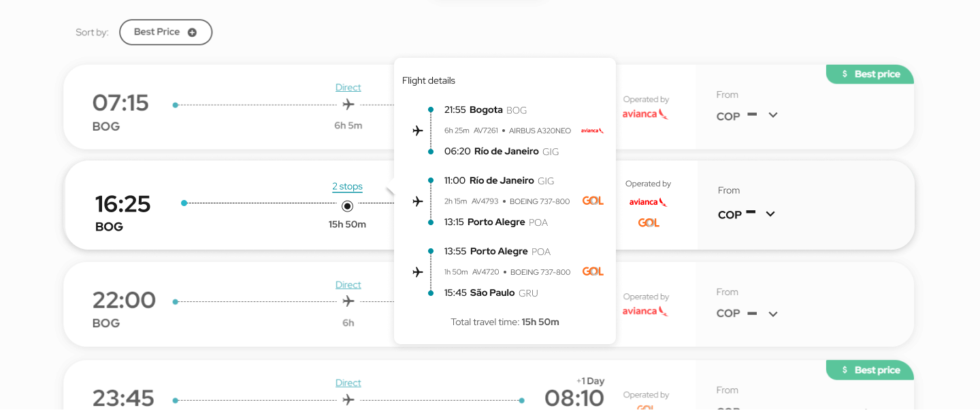Expand fare chevron on 16:25 flight

coord(770,214)
